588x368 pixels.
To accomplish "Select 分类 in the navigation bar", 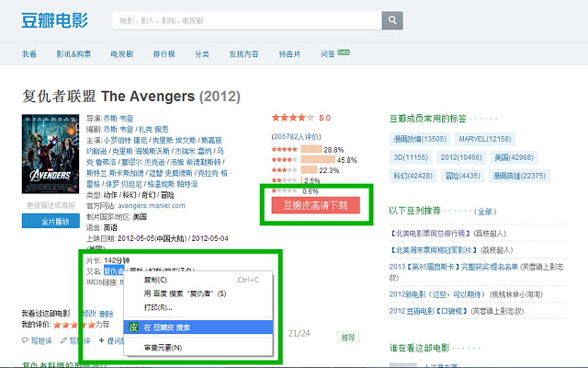I will 202,54.
